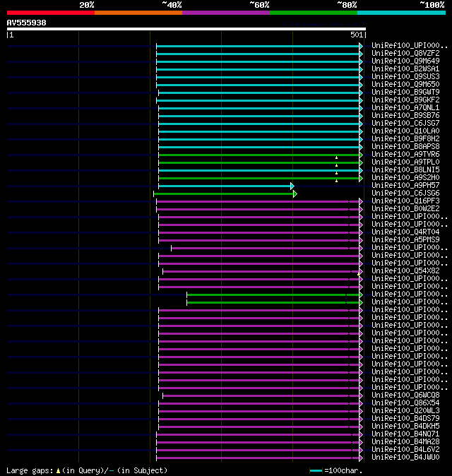Click the UniRef100_B4NQ71 hit label

click(x=405, y=434)
